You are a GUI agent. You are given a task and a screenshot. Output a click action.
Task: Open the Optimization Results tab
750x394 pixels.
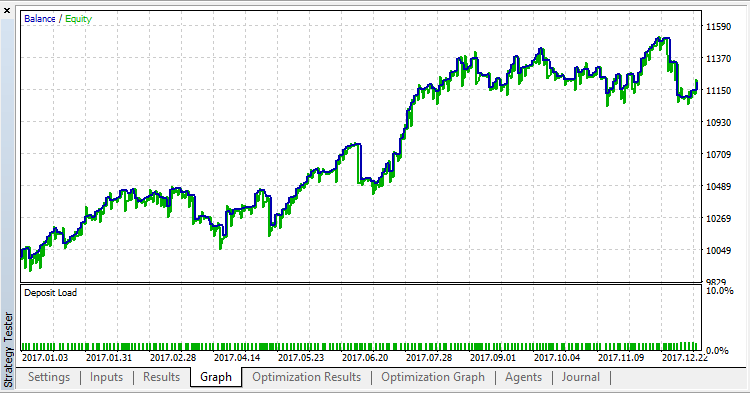coord(307,377)
